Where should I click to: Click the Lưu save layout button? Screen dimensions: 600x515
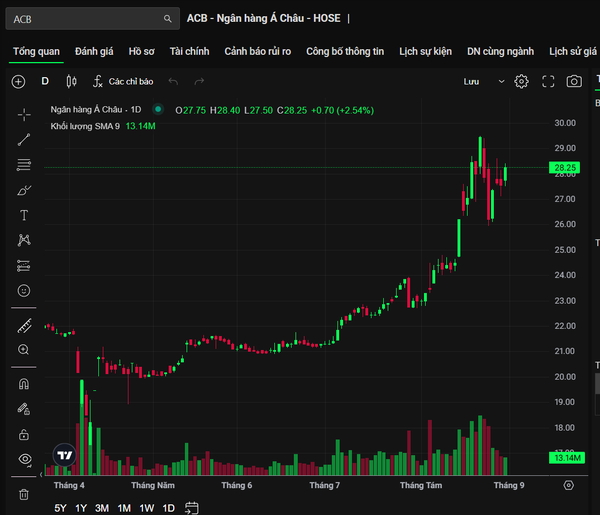point(471,81)
